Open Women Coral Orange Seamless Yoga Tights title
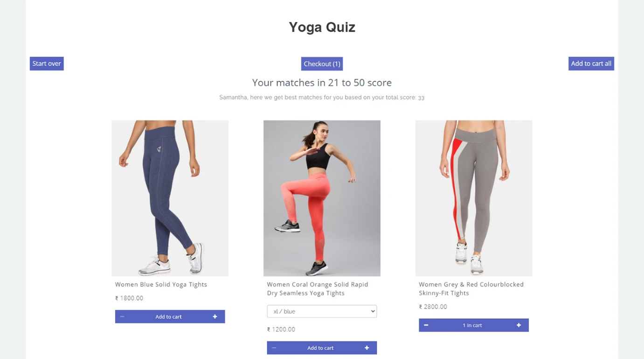 coord(318,289)
